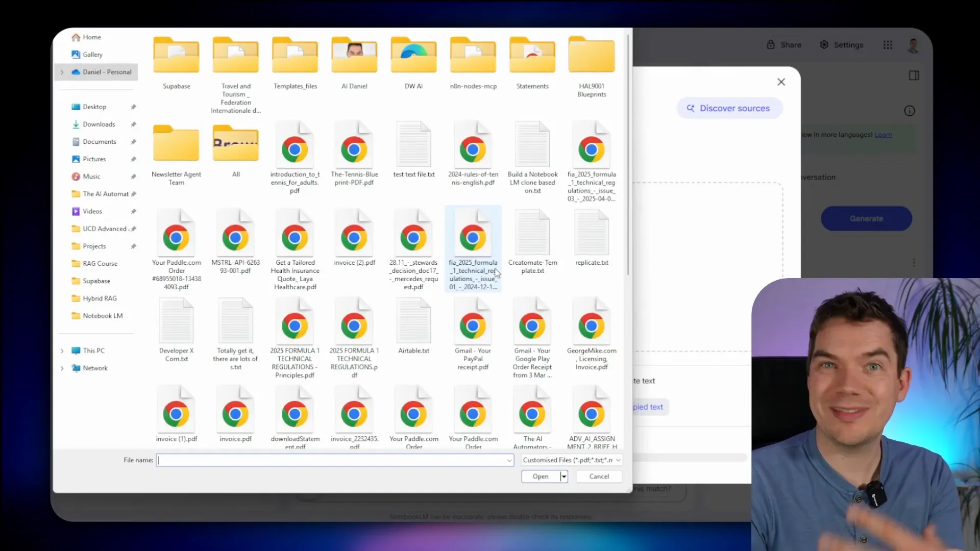Follow the Learn link in NotebookLM
The image size is (980, 551).
[883, 135]
